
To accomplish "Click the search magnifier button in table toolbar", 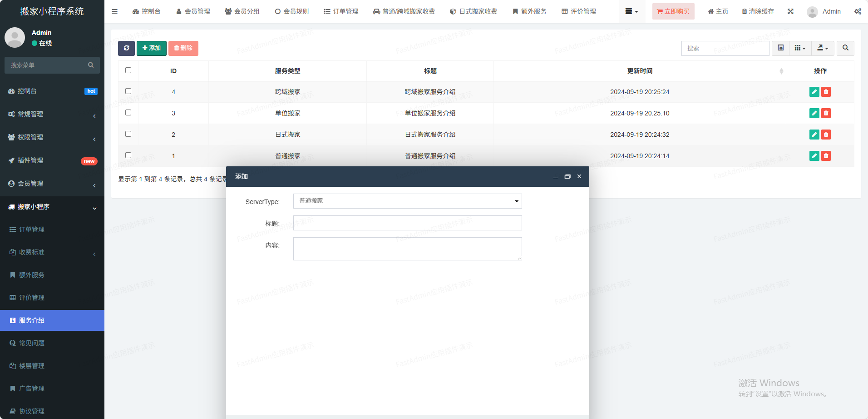I will (845, 48).
